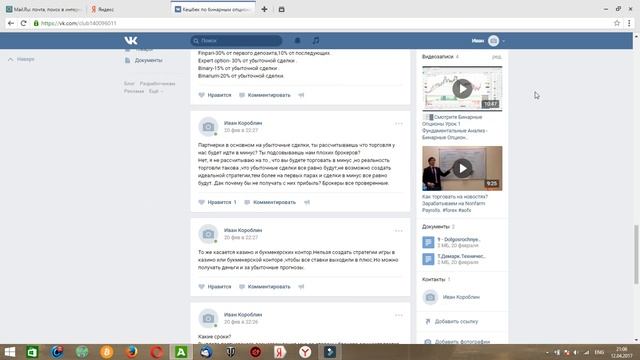Open the notifications bell in VK header
640x360 pixels.
tap(298, 40)
